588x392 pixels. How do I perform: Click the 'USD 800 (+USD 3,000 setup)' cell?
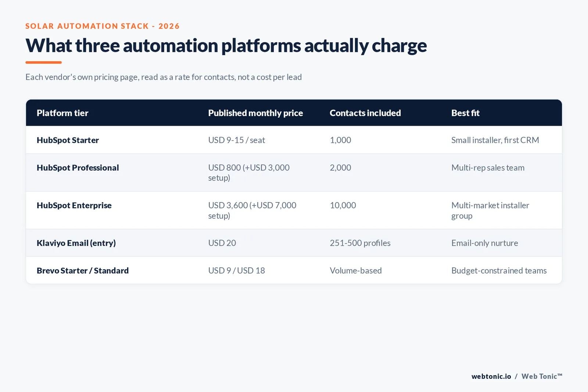249,173
